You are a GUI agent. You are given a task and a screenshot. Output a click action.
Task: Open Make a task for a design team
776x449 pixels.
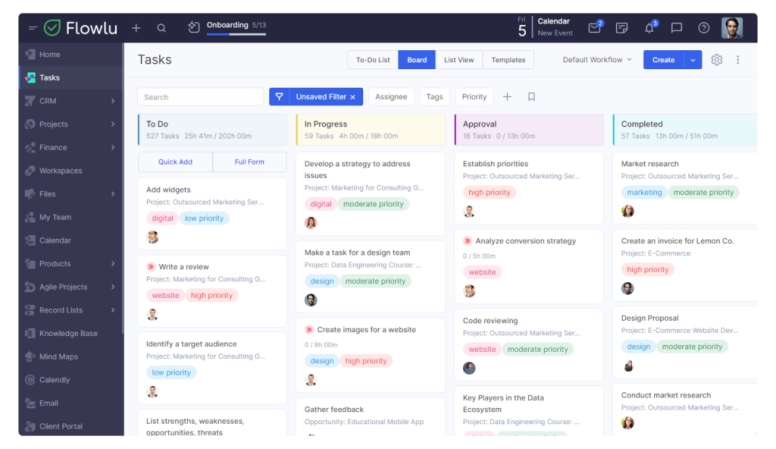tap(371, 277)
